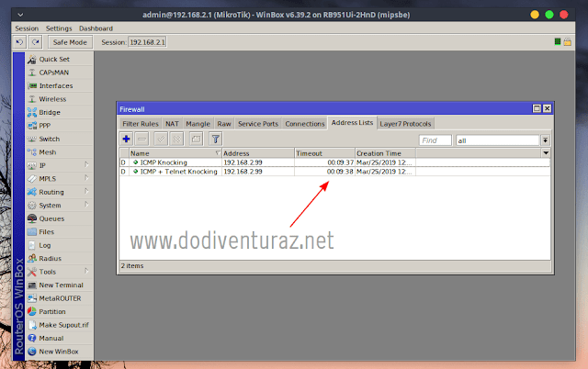Click the lock icon in toolbar
This screenshot has width=588, height=369.
568,41
